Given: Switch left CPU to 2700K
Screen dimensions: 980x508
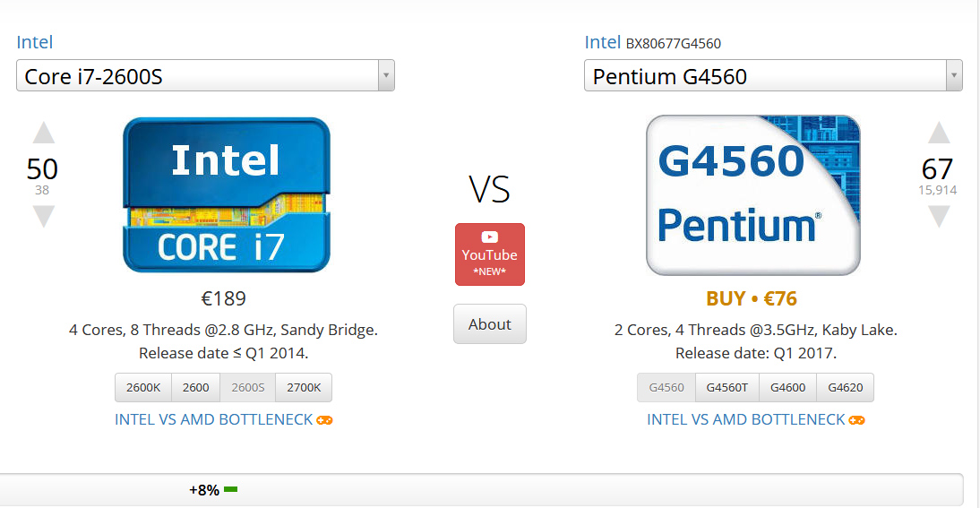Looking at the screenshot, I should click(x=304, y=388).
